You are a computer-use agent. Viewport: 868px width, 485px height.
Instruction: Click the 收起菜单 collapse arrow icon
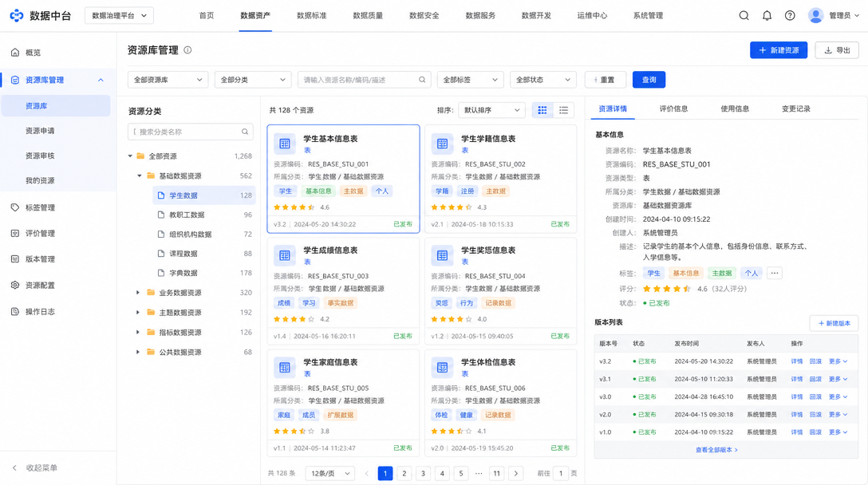(15, 467)
